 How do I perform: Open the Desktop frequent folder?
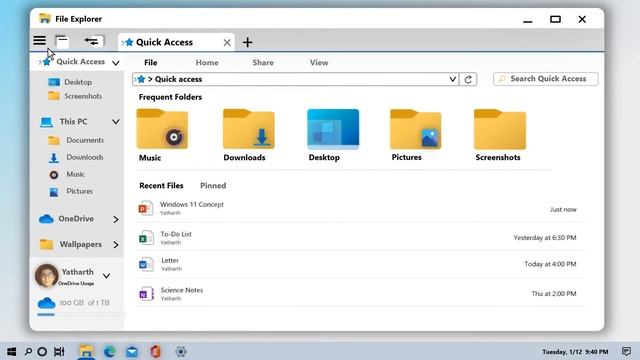click(333, 136)
